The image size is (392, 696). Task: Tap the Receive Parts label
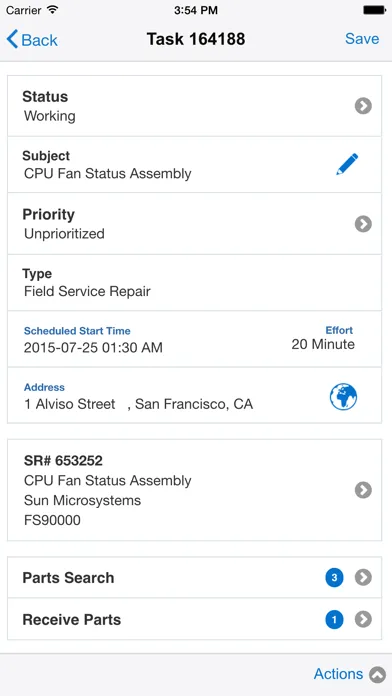tap(71, 620)
